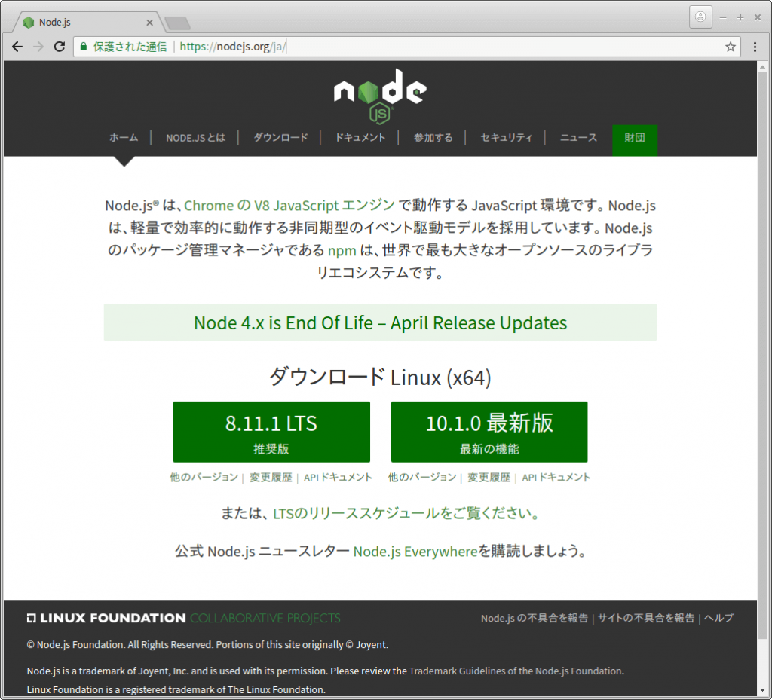Open 変更履歴 under 8.11.1 LTS
Screen dimensions: 772x700
tap(271, 477)
